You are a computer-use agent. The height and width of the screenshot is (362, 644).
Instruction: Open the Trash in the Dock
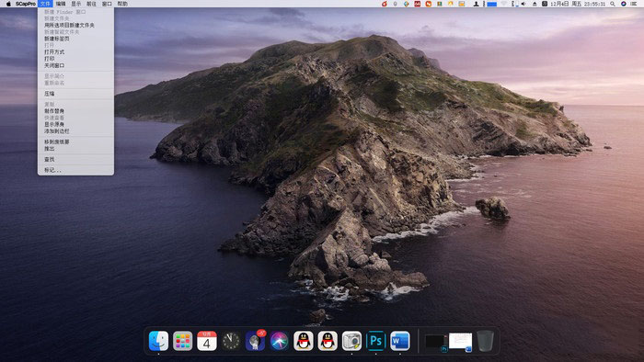485,341
